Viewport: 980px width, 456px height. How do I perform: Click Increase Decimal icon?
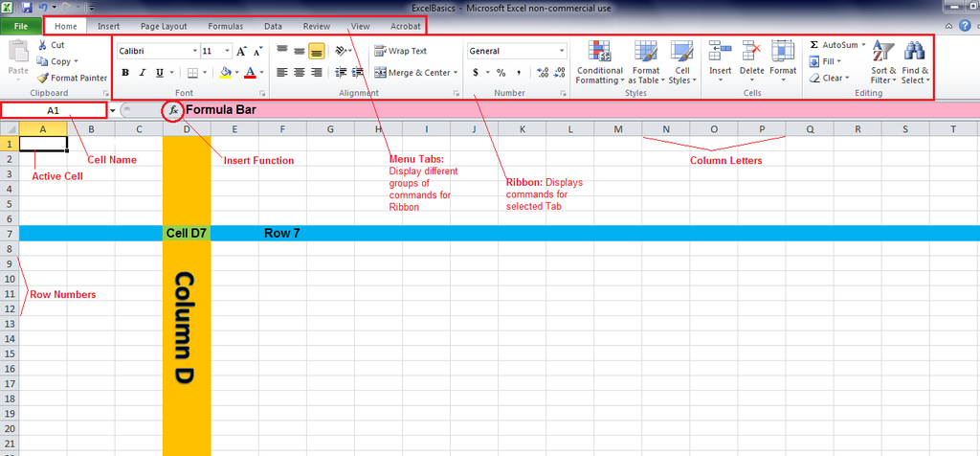coord(543,73)
